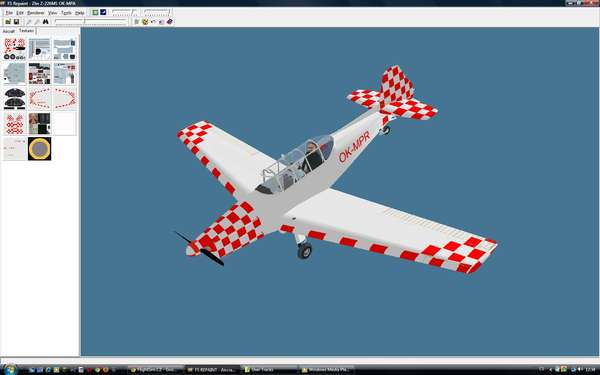Click the undo arrow toolbar icon
Screen dimensions: 600x375
click(x=153, y=22)
